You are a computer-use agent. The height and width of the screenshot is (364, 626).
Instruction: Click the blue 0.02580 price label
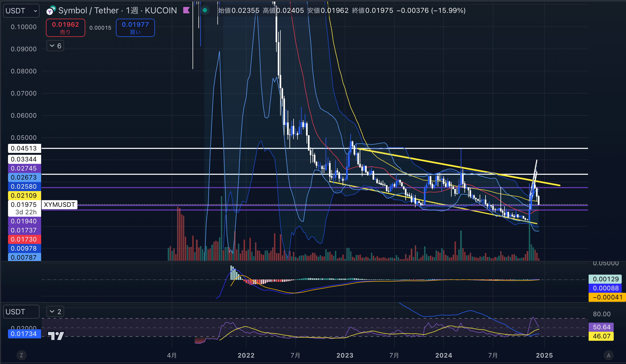click(24, 187)
